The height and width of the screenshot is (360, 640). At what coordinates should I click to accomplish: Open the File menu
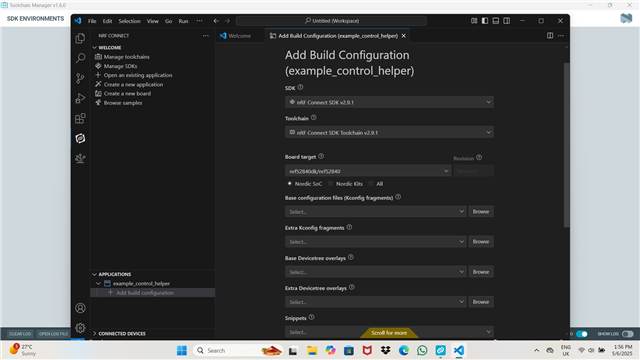click(x=92, y=21)
